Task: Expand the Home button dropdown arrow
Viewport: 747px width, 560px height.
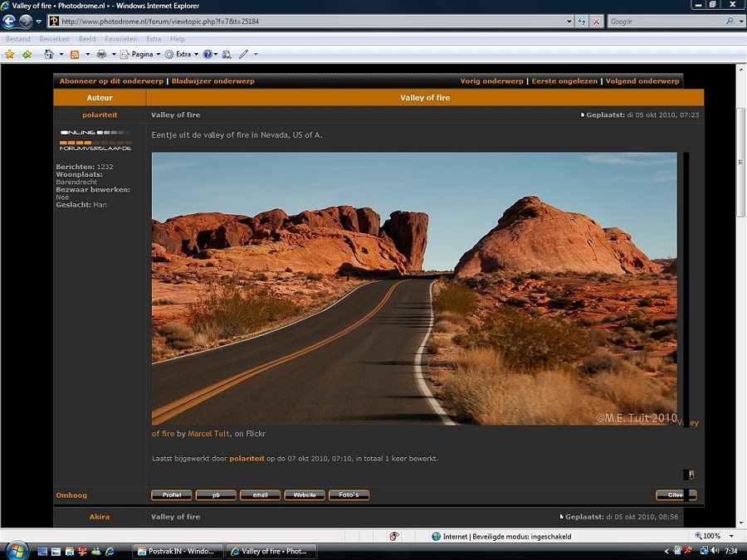Action: click(x=61, y=54)
